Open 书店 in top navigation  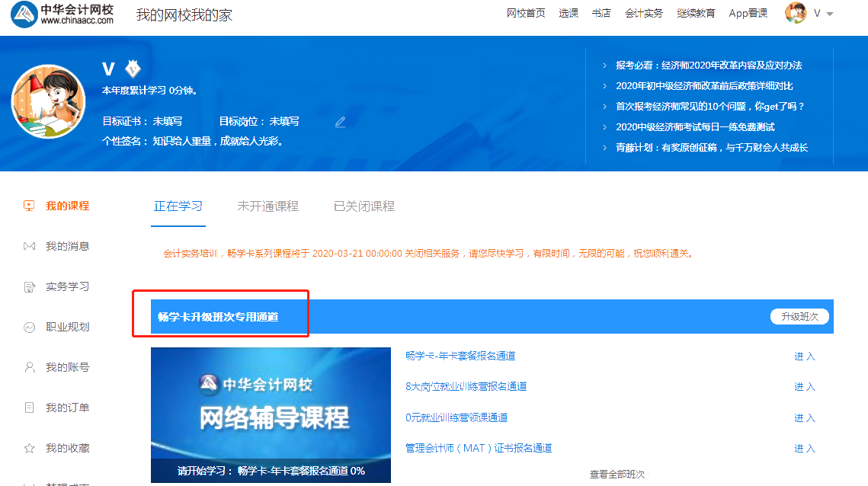[601, 13]
